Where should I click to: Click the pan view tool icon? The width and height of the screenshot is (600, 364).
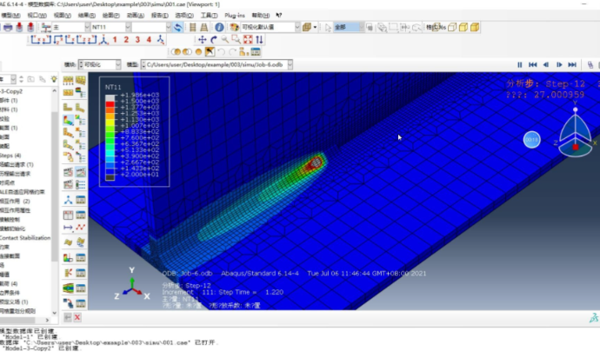coord(202,40)
